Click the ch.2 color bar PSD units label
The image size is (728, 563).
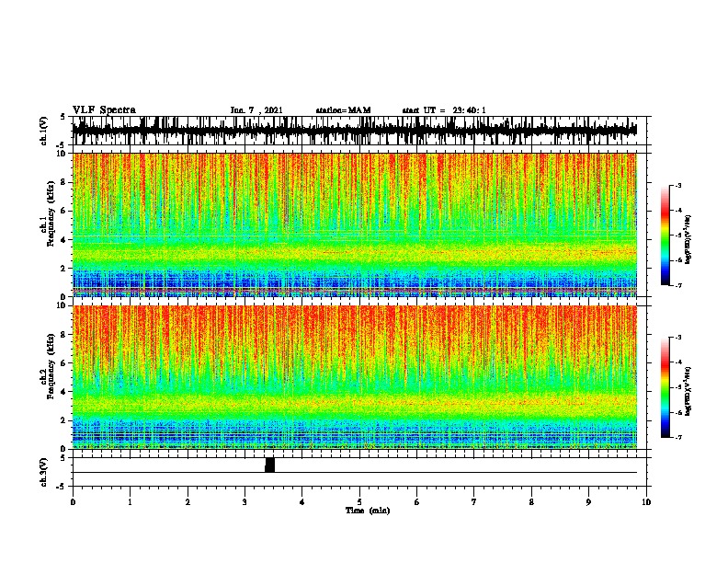tap(688, 391)
